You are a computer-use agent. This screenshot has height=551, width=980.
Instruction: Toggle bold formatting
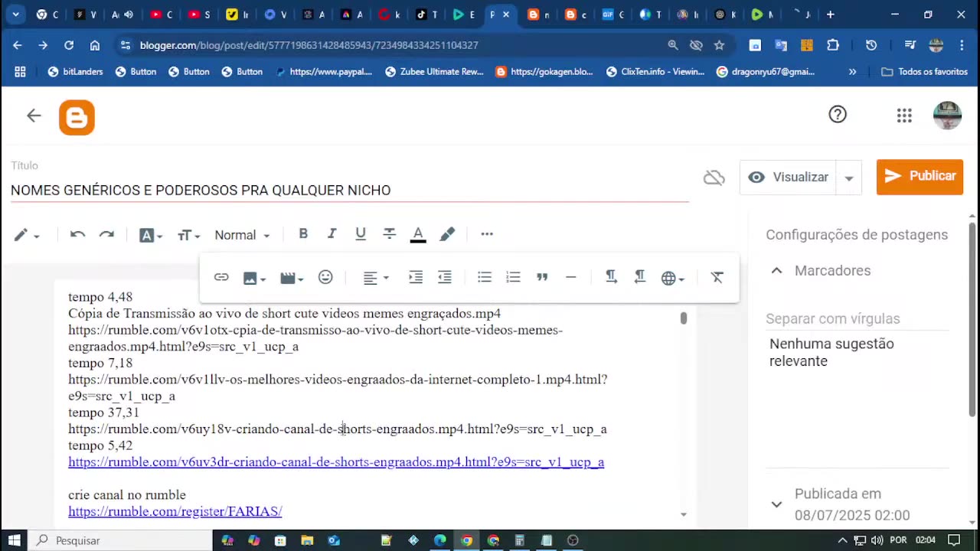(x=303, y=234)
